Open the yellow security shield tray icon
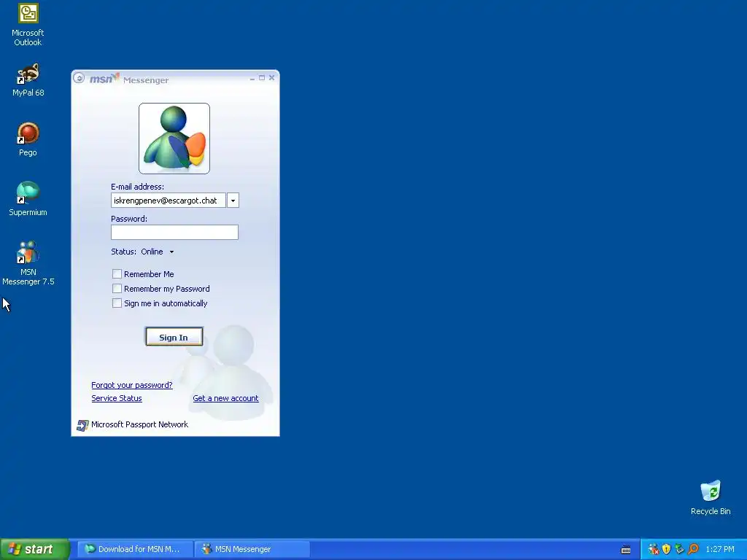Image resolution: width=747 pixels, height=560 pixels. coord(667,549)
